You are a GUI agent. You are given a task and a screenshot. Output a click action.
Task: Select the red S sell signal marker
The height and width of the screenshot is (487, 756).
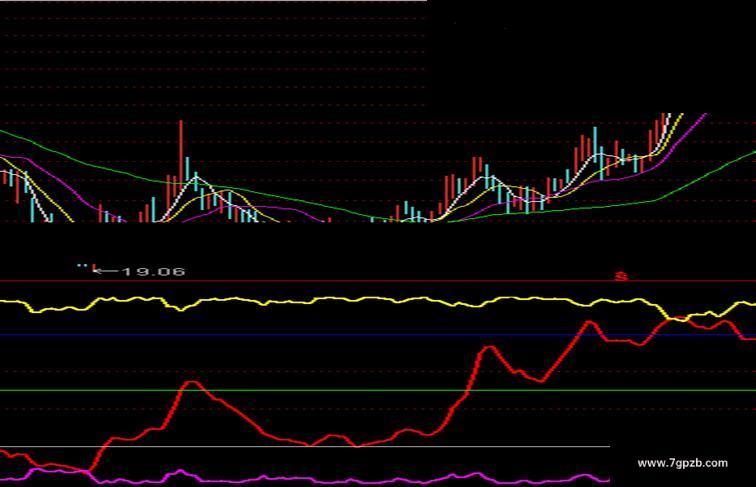(x=621, y=276)
